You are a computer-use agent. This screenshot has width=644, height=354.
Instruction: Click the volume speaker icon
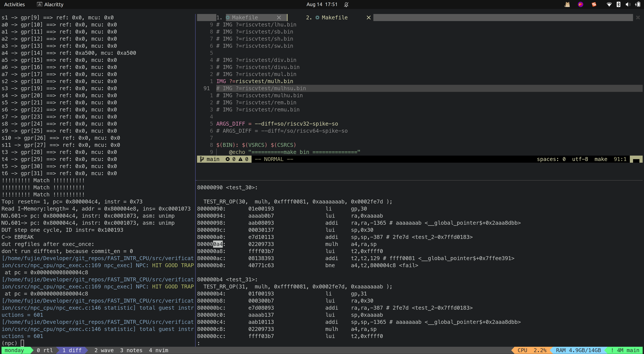click(628, 5)
